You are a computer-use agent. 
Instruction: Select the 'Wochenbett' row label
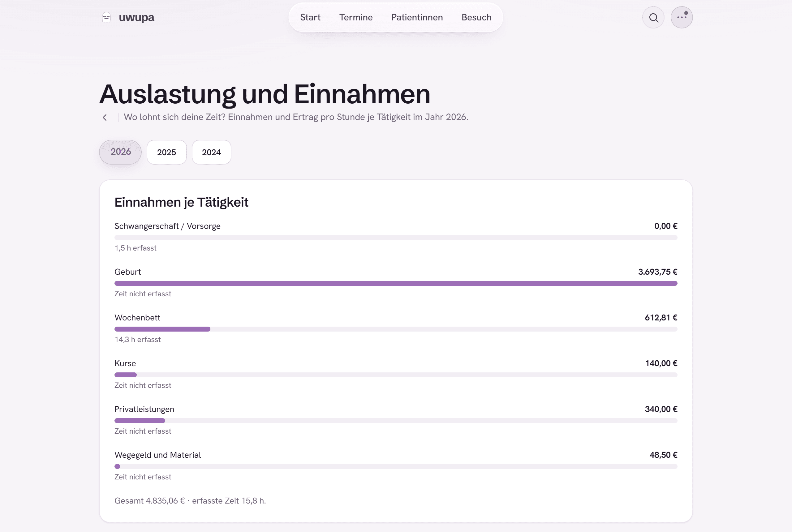[137, 318]
